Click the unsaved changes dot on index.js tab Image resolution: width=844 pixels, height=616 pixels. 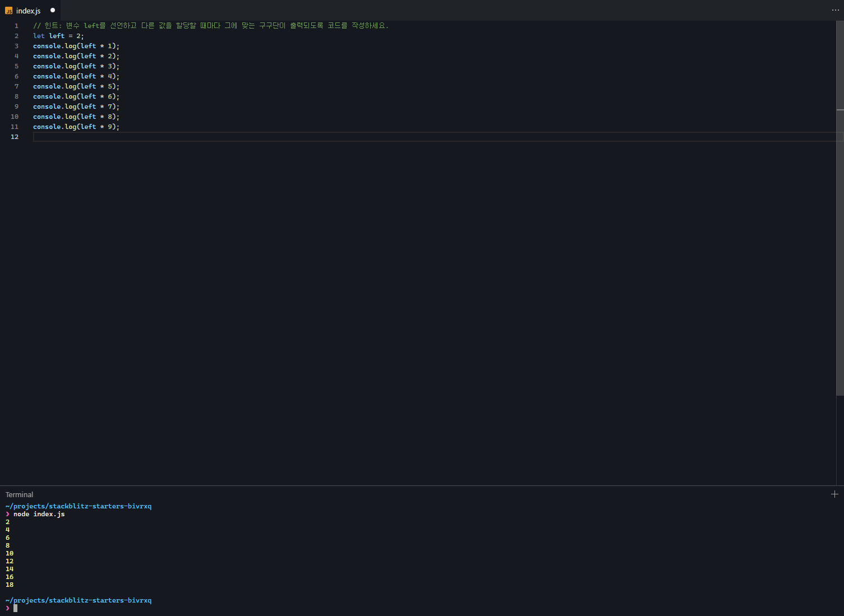[53, 10]
